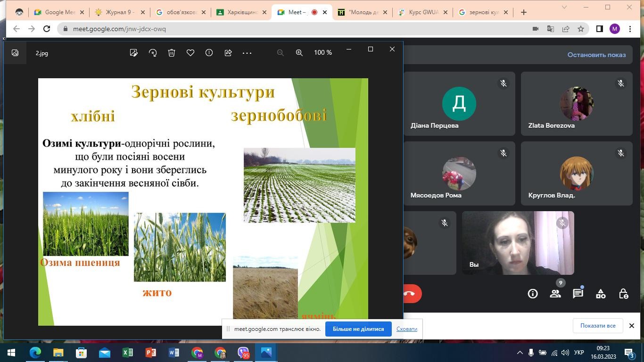This screenshot has height=362, width=644.
Task: Expand hidden system tray icons
Action: (x=520, y=353)
